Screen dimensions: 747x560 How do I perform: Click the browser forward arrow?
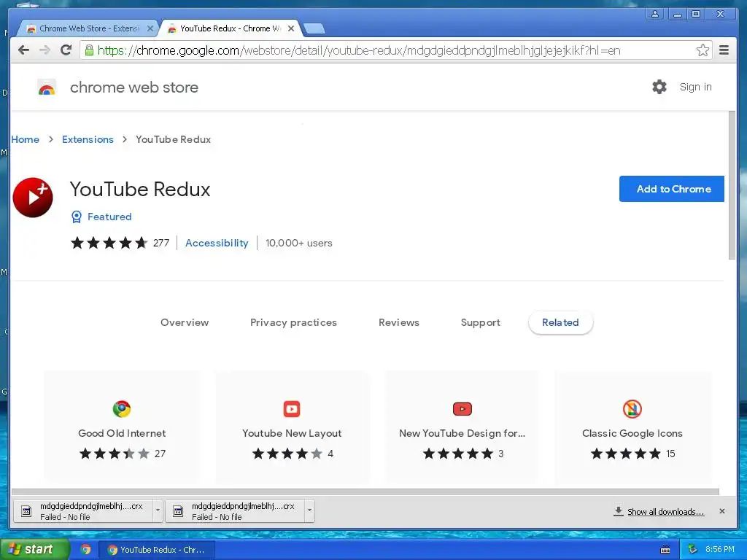click(44, 50)
